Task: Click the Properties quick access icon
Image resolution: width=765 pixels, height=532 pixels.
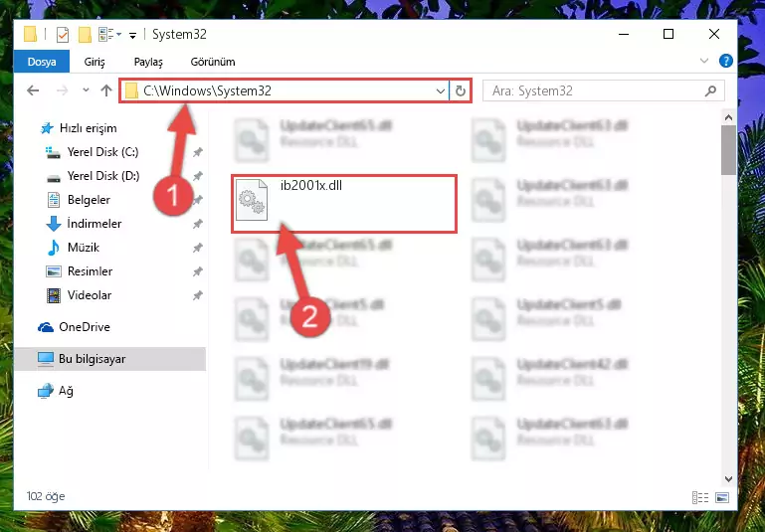Action: point(63,35)
